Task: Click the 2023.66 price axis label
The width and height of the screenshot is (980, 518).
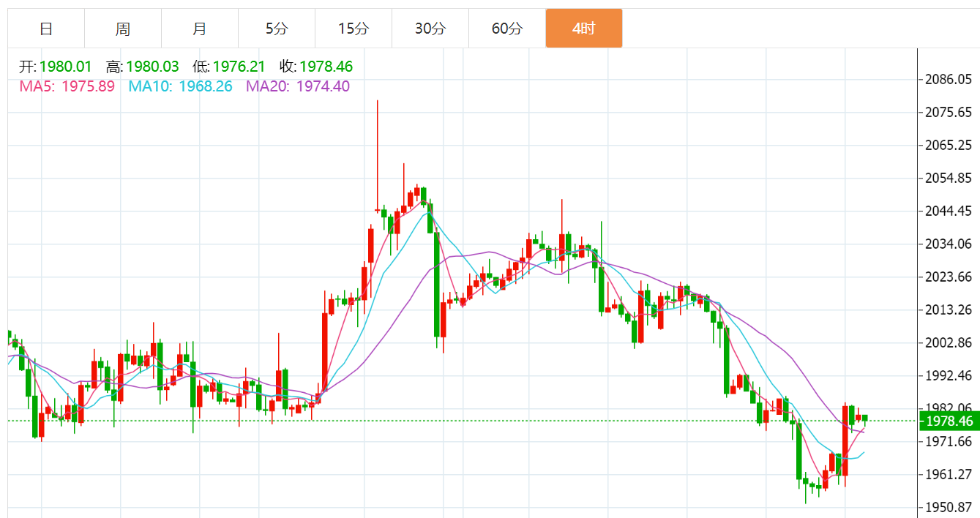Action: click(950, 277)
